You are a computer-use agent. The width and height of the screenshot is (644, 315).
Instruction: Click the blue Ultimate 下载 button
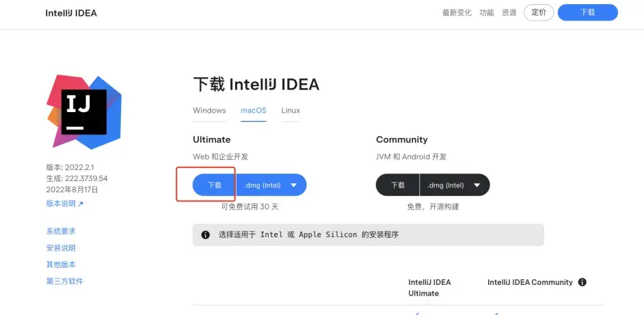215,184
